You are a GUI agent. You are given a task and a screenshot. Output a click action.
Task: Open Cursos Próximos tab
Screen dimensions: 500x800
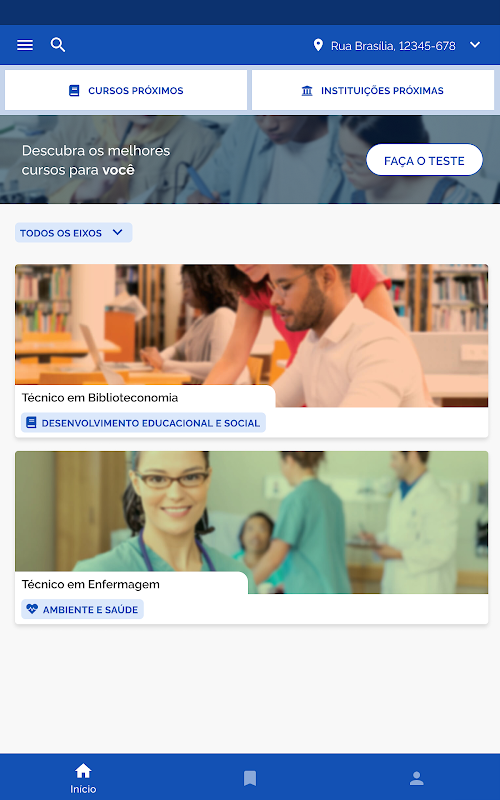point(126,90)
